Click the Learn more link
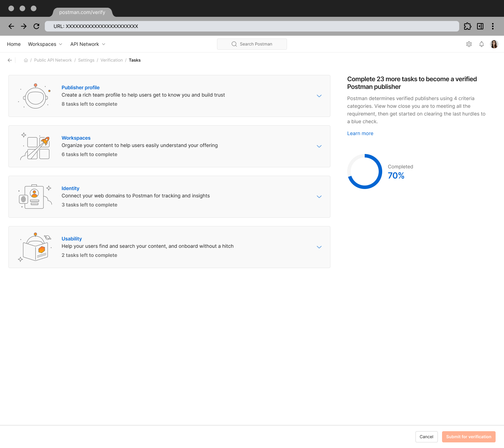 coord(360,133)
